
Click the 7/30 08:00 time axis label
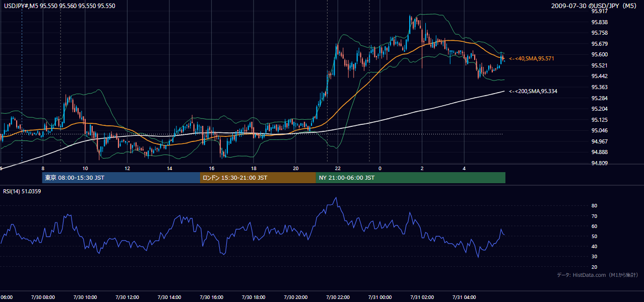point(42,297)
